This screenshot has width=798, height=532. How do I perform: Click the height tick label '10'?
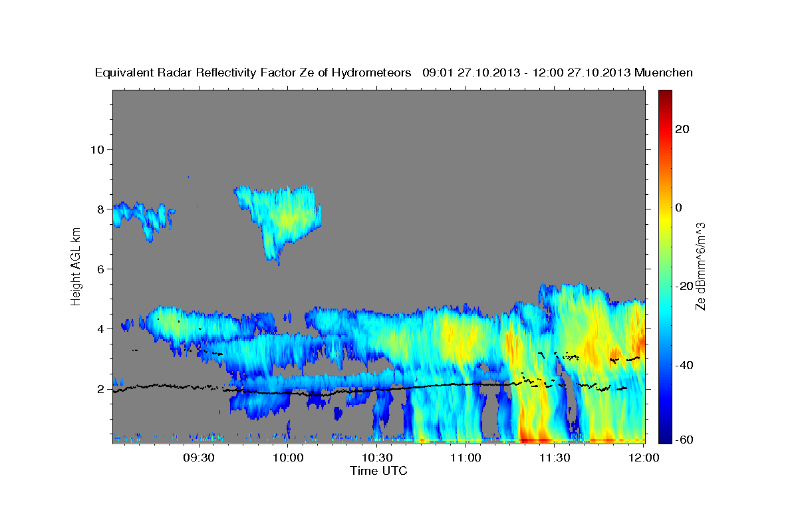pos(97,149)
